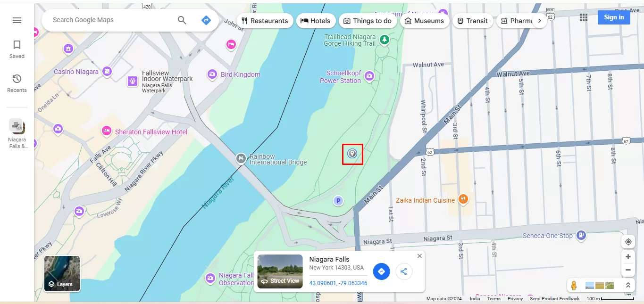Viewport: 644px width, 304px height.
Task: Click Niagara Falls Observation pin
Action: (210, 279)
